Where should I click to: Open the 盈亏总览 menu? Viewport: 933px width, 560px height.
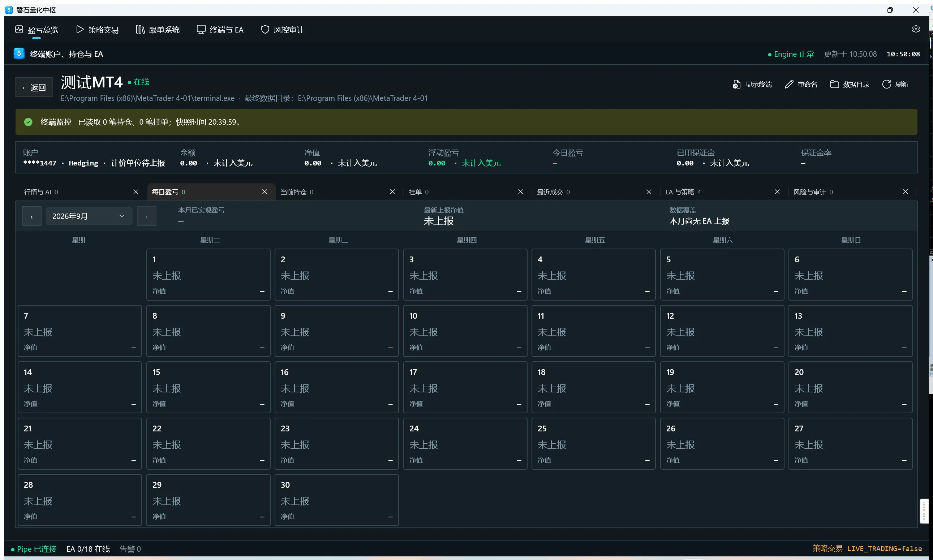36,30
